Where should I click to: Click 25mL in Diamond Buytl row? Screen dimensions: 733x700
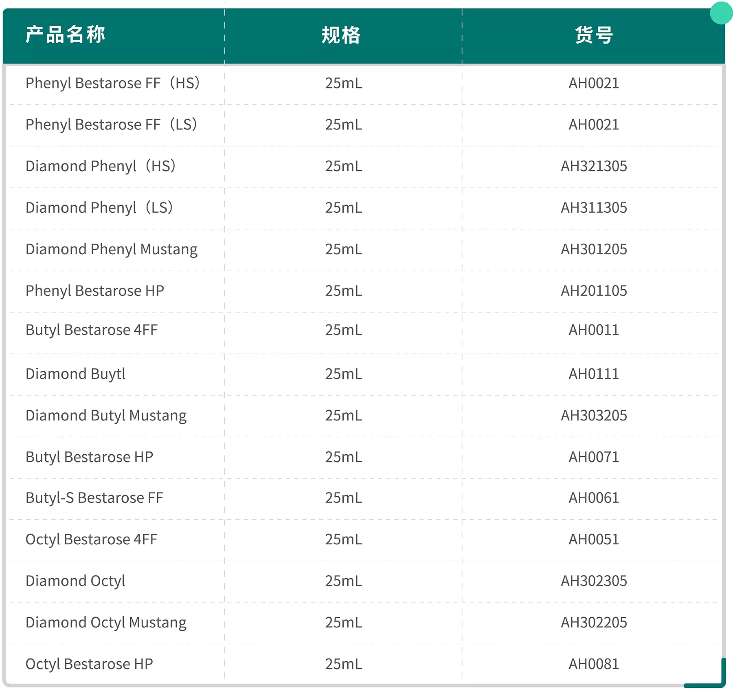[343, 374]
